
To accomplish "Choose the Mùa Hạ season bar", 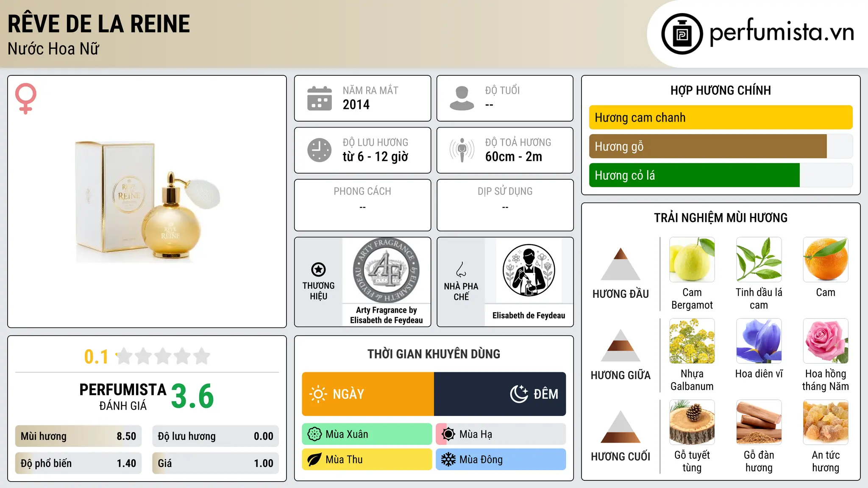I will [x=501, y=434].
